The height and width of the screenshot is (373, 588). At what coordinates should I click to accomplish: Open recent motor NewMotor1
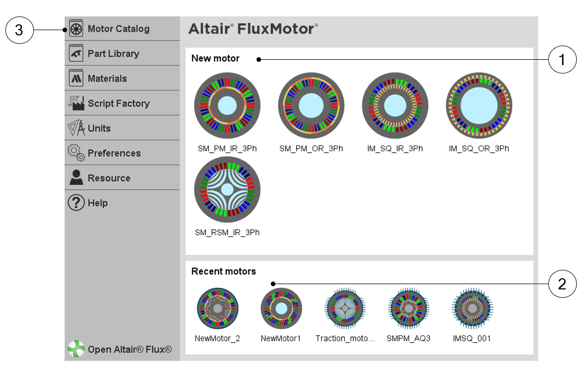click(x=281, y=308)
